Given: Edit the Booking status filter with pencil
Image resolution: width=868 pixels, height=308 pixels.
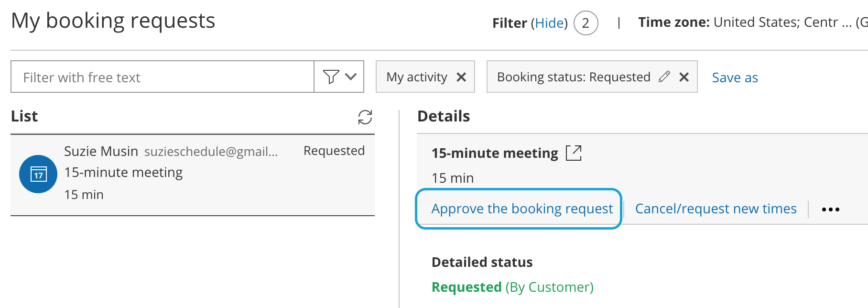Looking at the screenshot, I should point(664,77).
